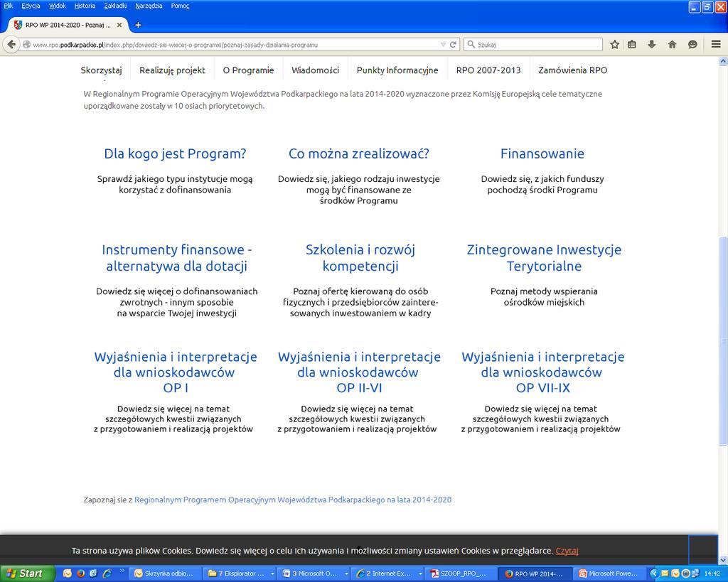This screenshot has height=582, width=728.
Task: Click the site identity globe icon
Action: coord(27,45)
